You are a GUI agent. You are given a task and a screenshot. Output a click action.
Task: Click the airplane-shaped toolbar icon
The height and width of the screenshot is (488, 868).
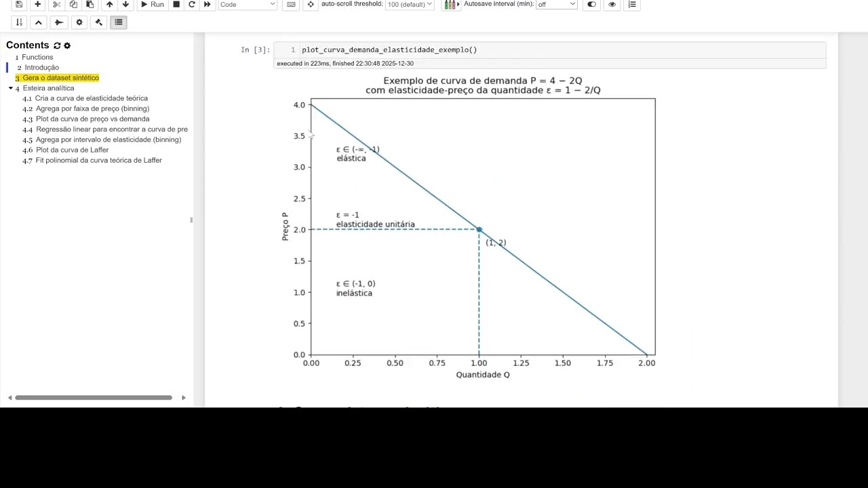[59, 22]
